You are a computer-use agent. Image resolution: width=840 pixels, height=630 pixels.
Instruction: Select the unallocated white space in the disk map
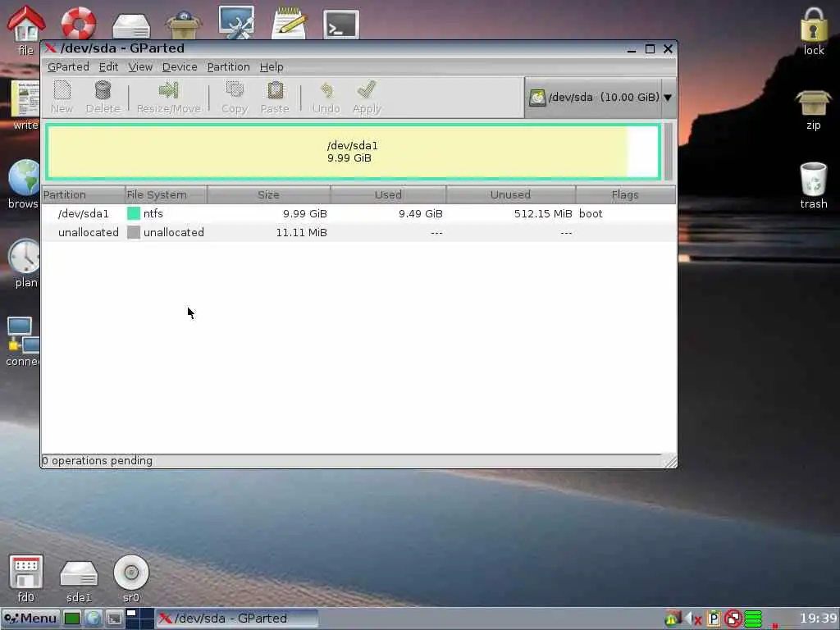point(642,152)
